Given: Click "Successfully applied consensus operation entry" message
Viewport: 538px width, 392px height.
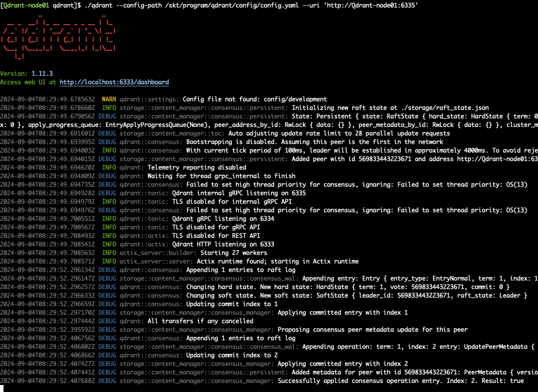Looking at the screenshot, I should (x=401, y=381).
